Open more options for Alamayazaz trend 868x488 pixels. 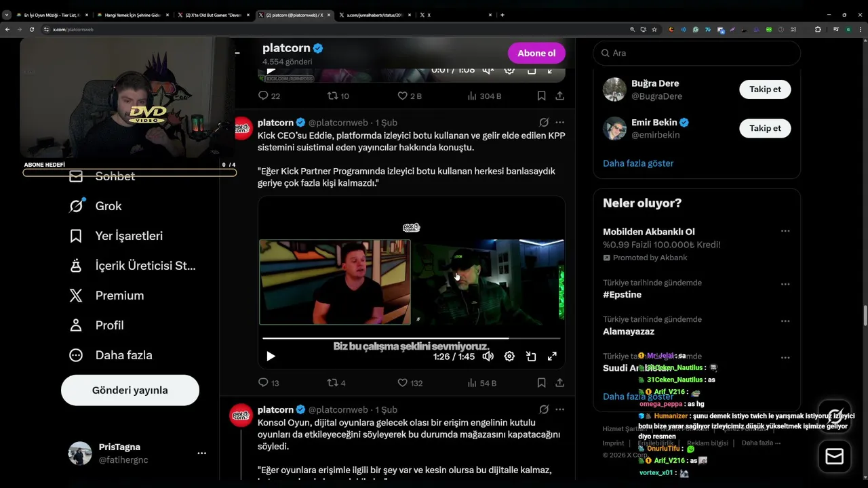click(785, 321)
